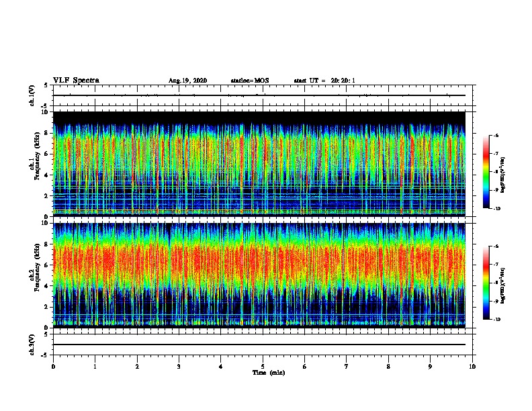Viewport: 532px width, 411px height.
Task: Click tick label "4" on the time axis
Action: [x=221, y=367]
